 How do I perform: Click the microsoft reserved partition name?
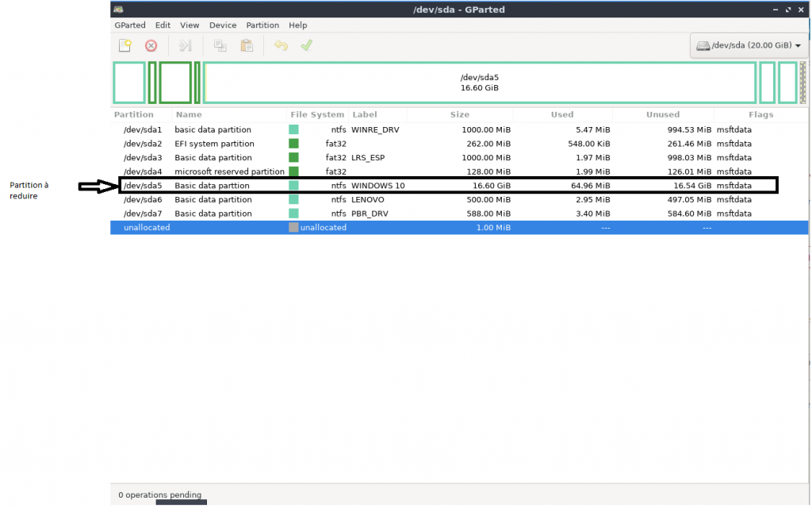coord(229,171)
